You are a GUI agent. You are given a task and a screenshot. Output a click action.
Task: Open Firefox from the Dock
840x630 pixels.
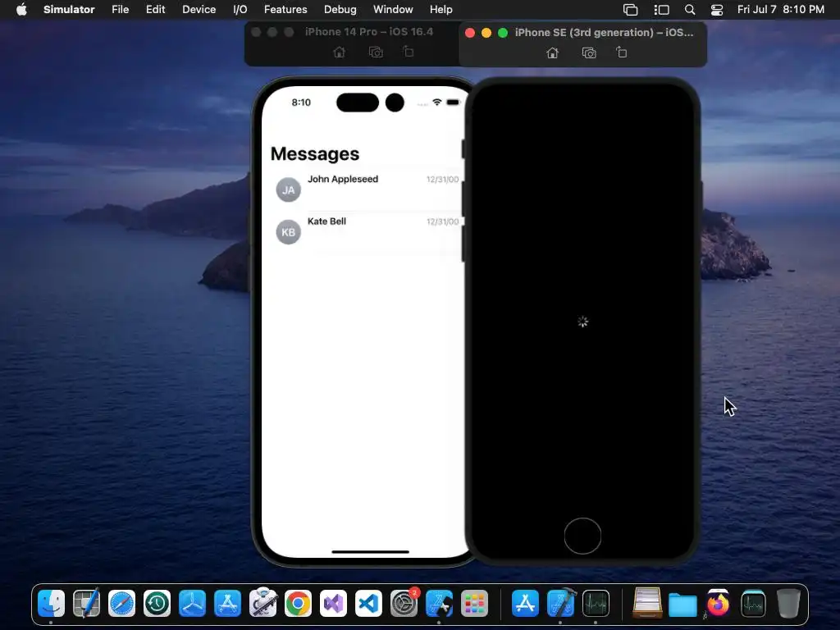click(718, 603)
